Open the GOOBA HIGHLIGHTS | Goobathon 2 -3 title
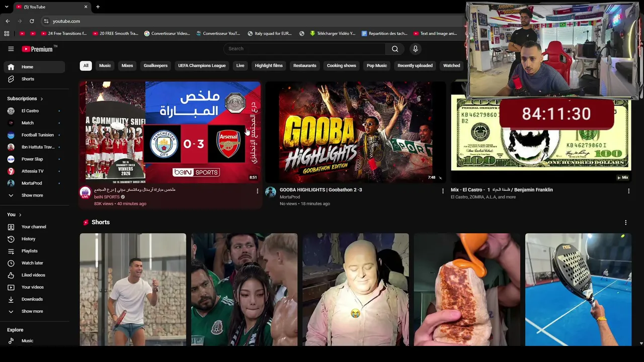The width and height of the screenshot is (644, 362). 320,190
